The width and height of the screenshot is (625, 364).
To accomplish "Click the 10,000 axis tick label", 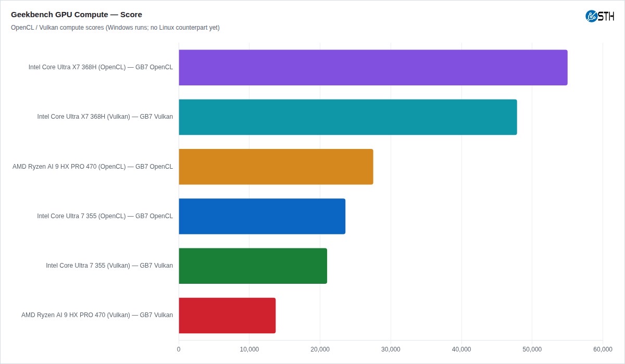I will [249, 349].
